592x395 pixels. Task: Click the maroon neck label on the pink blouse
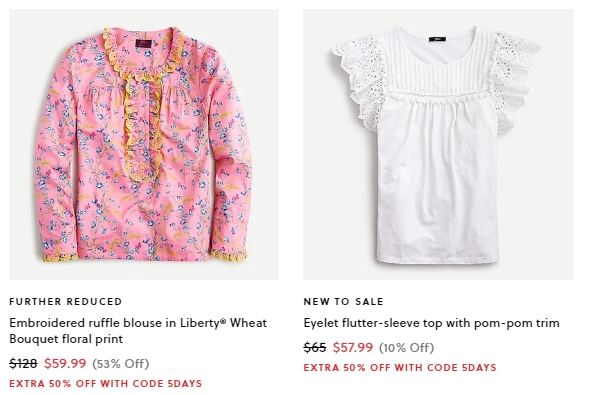[x=143, y=43]
